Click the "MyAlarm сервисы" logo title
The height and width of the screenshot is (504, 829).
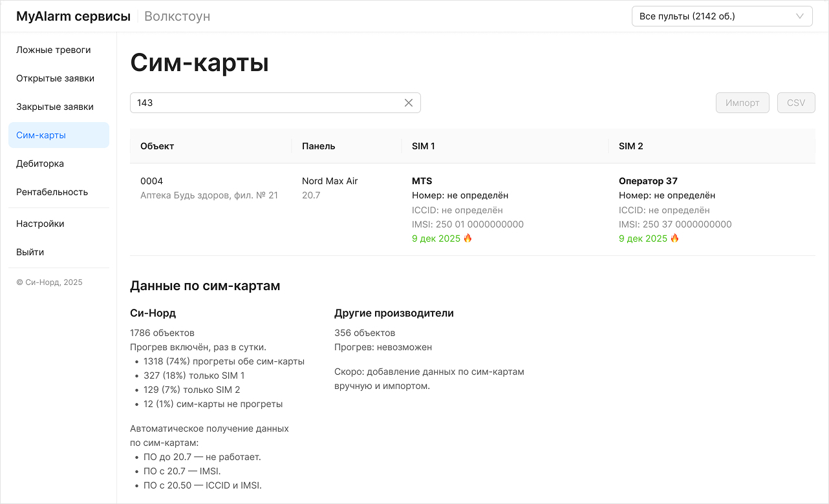(73, 16)
